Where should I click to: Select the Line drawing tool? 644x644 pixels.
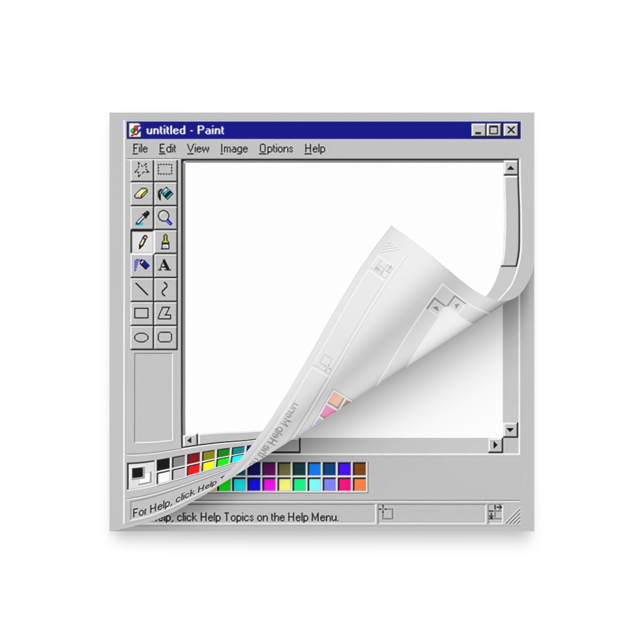(x=142, y=290)
